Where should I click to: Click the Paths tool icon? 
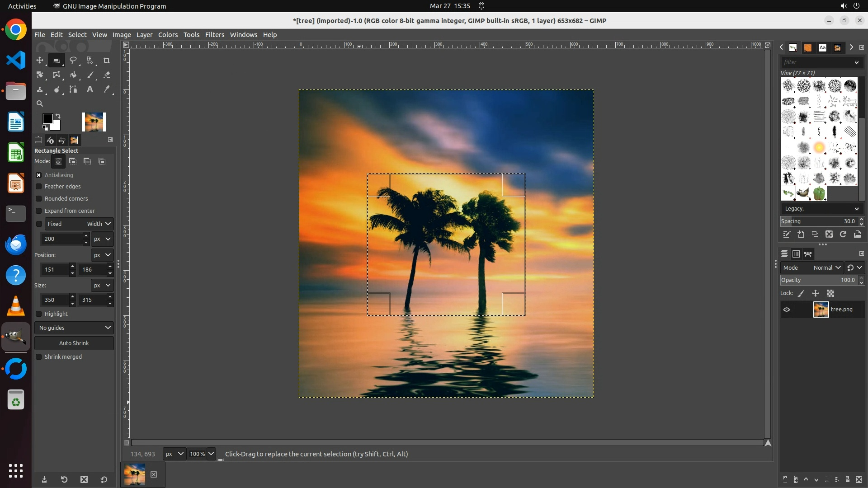(73, 89)
